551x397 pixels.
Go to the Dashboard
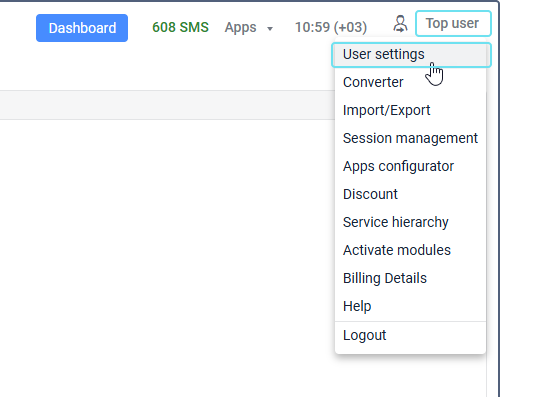pyautogui.click(x=82, y=28)
